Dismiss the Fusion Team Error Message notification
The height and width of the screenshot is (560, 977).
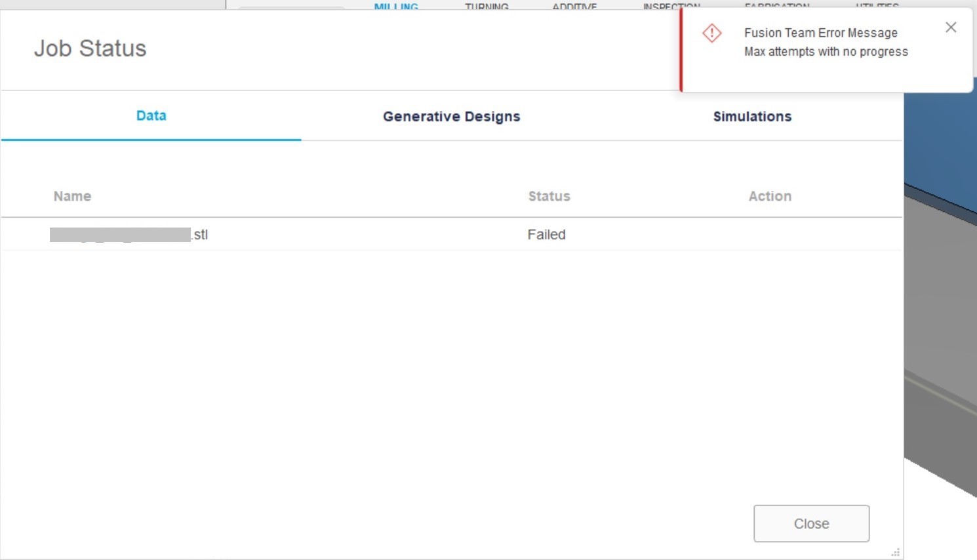pyautogui.click(x=951, y=27)
